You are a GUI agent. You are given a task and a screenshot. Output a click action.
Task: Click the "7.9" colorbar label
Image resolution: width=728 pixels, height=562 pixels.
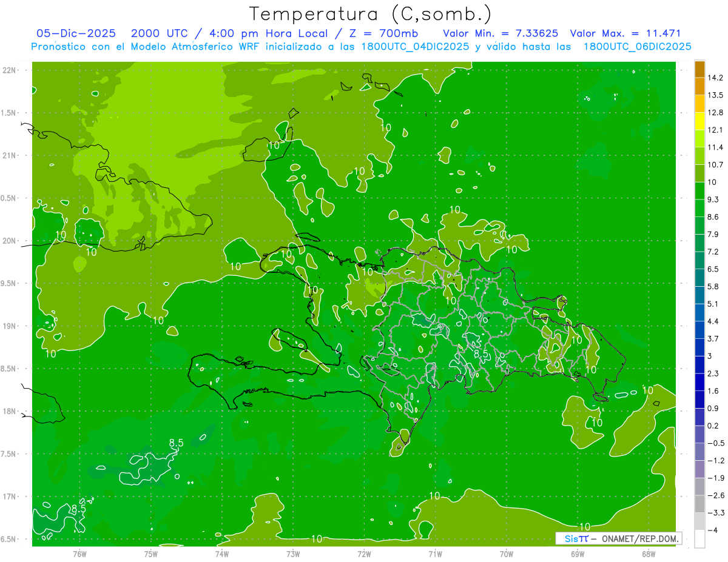point(713,235)
